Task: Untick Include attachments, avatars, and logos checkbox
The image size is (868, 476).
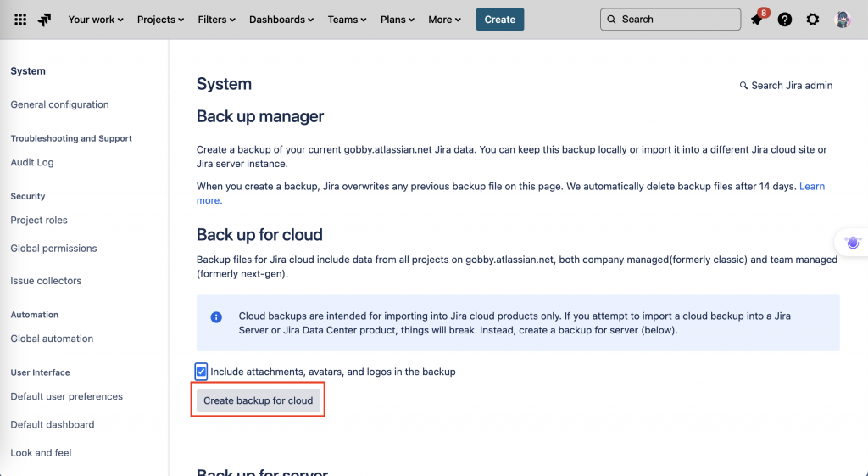Action: (x=201, y=372)
